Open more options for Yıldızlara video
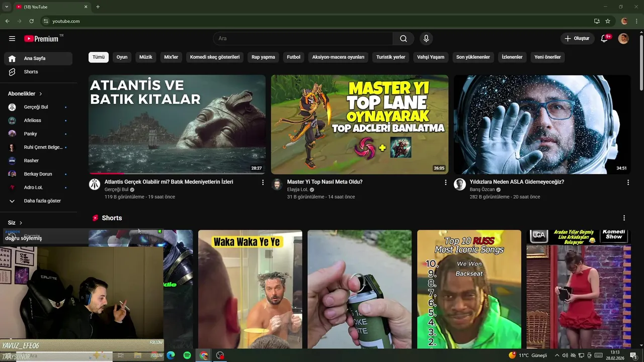Screen dimensions: 644x362 coord(628,183)
